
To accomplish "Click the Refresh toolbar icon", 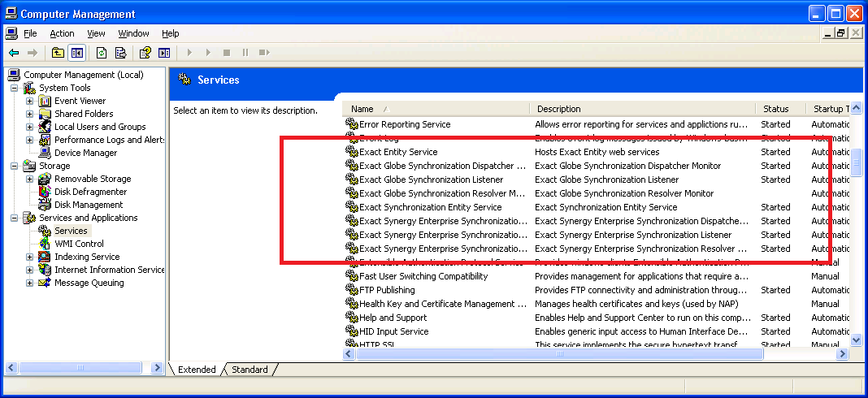I will click(x=102, y=53).
